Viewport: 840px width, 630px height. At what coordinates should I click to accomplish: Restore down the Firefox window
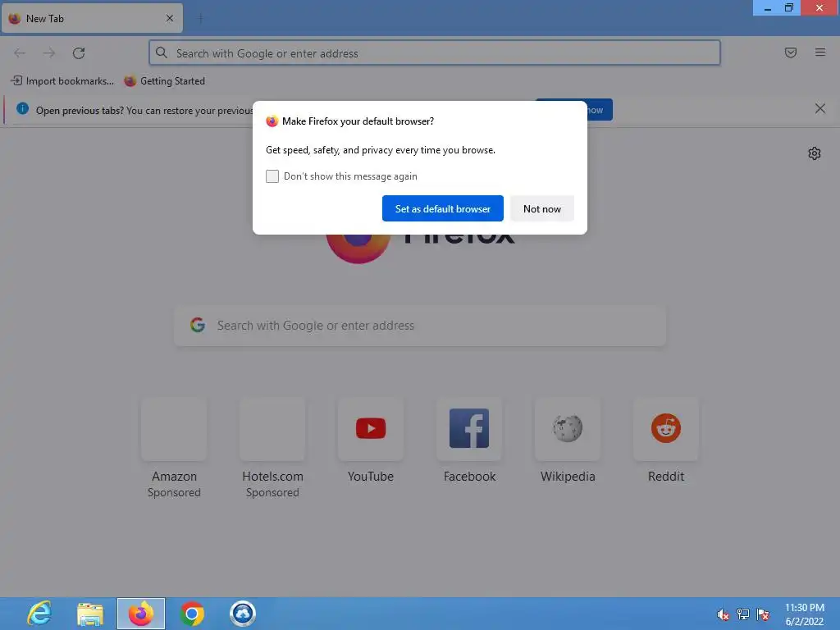point(788,7)
